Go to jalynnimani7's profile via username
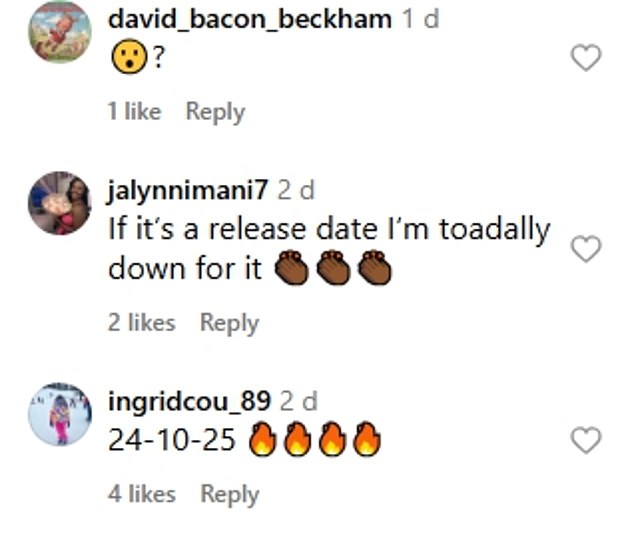 (187, 192)
